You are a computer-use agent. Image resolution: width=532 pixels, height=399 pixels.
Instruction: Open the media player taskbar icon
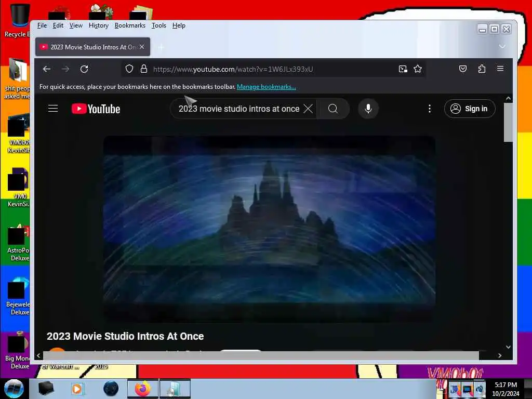[x=77, y=389]
